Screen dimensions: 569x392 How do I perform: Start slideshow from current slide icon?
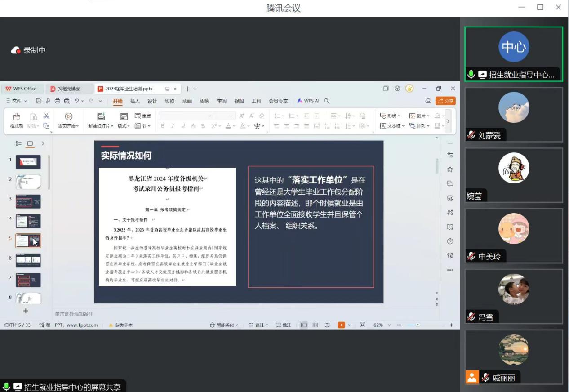68,116
